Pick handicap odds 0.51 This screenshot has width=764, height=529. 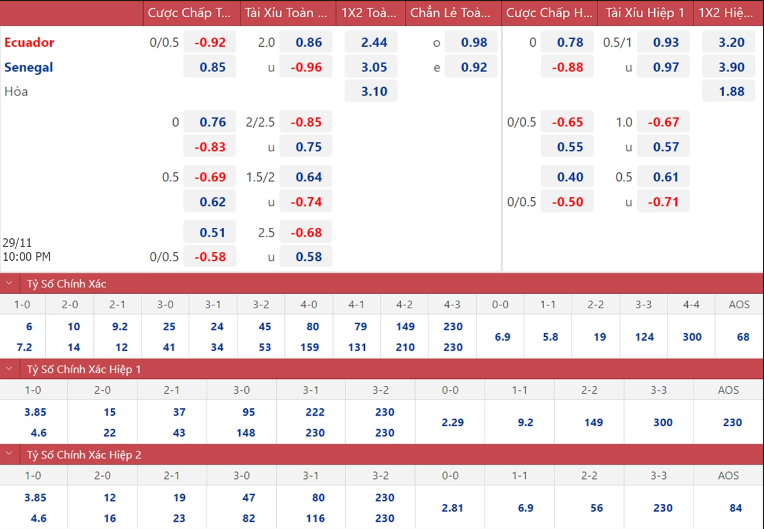[210, 232]
